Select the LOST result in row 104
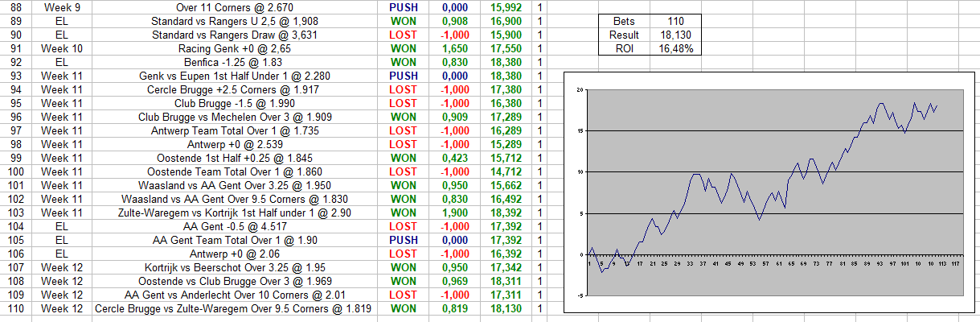The width and height of the screenshot is (980, 322). [403, 226]
